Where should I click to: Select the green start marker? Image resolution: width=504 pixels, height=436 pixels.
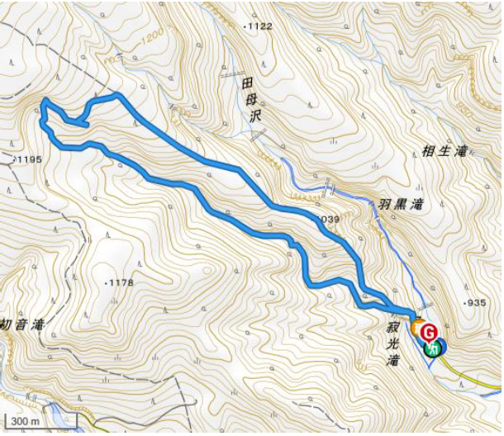pos(430,349)
